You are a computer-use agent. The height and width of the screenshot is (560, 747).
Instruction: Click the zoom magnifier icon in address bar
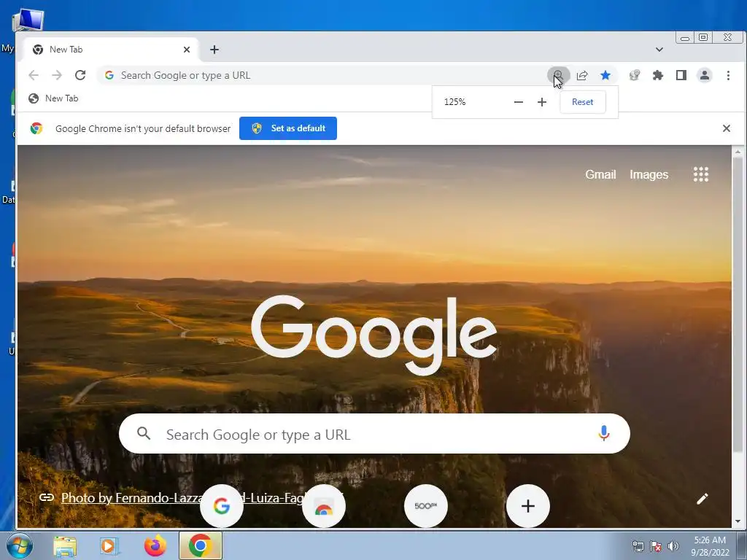(558, 75)
